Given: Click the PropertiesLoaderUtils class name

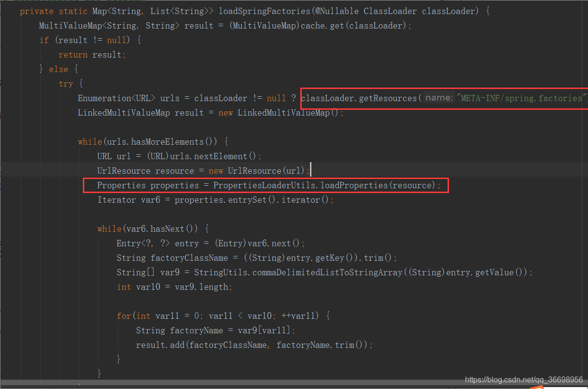Looking at the screenshot, I should coord(264,185).
